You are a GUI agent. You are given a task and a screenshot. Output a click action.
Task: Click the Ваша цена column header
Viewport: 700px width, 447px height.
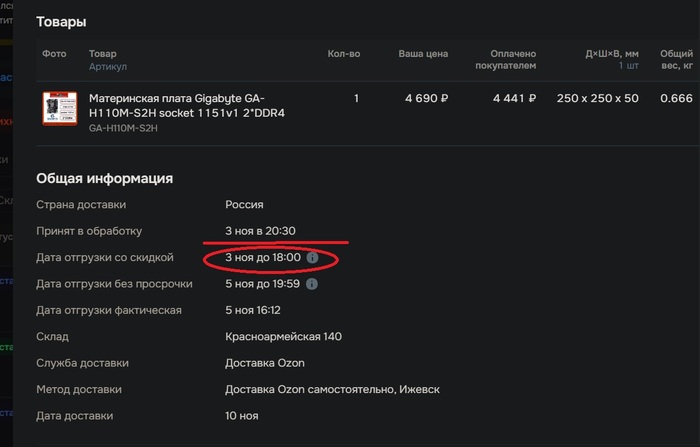tap(423, 54)
